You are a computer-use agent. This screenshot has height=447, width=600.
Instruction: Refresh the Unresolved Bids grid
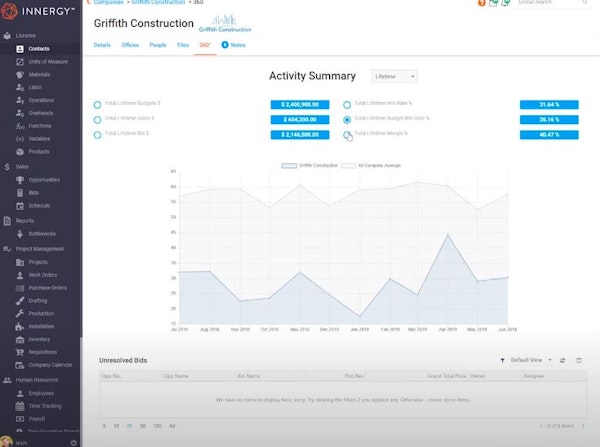[562, 361]
